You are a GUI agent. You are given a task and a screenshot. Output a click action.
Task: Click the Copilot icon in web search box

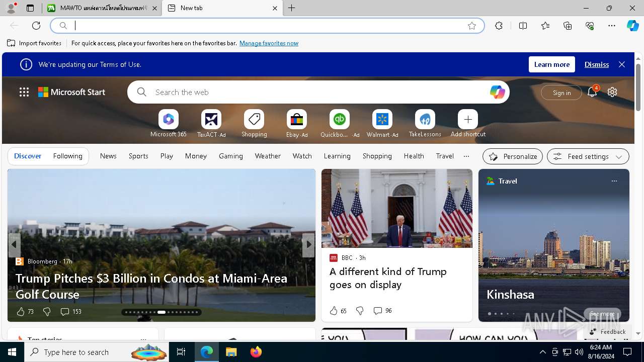tap(497, 92)
